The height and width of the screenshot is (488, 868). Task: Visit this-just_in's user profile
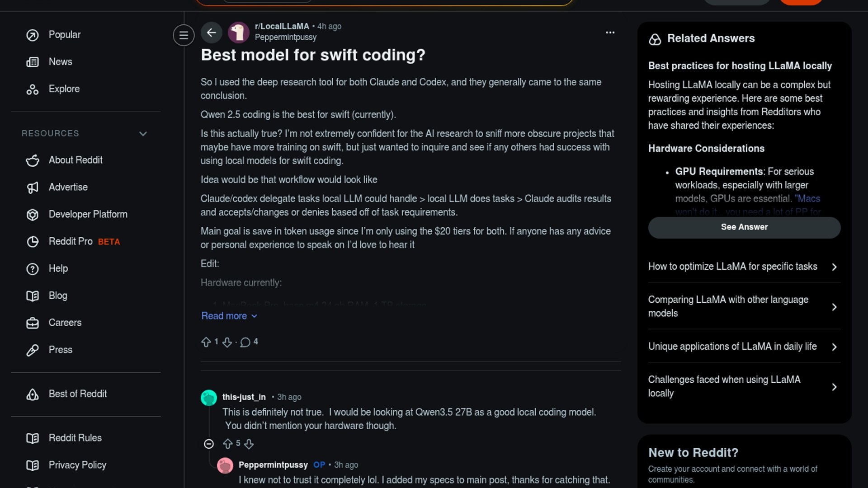[244, 397]
